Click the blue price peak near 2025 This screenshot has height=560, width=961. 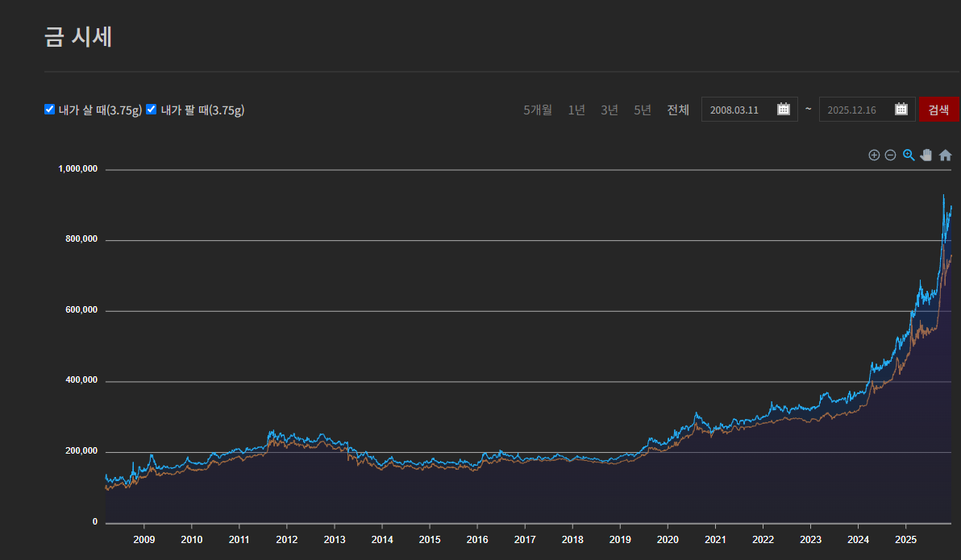tap(943, 196)
